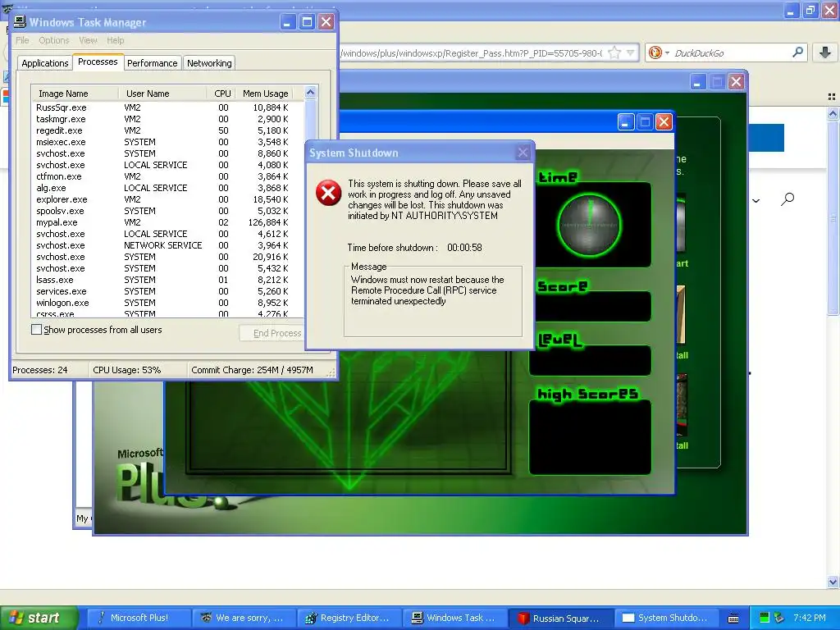Select ctfmon.exe process row
Screen dimensions: 840x630
click(x=167, y=176)
